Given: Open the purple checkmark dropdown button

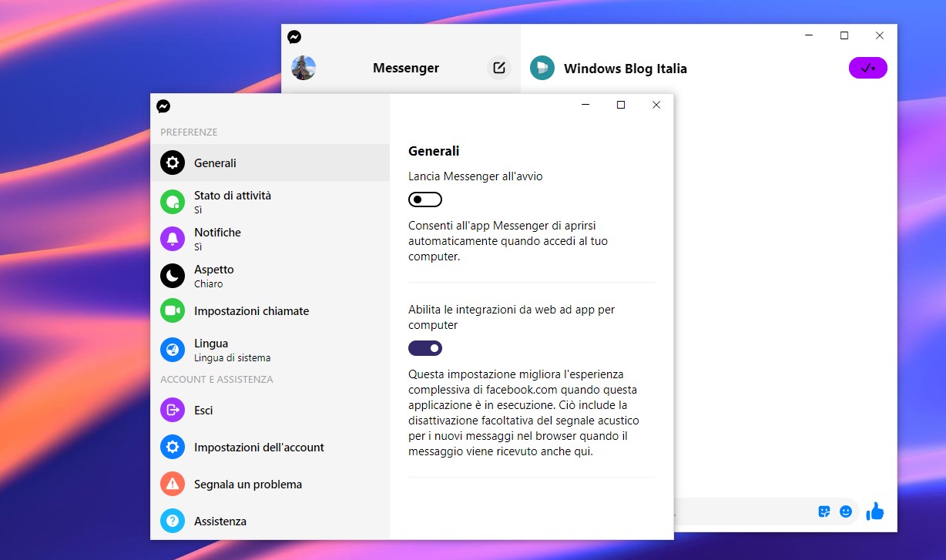Looking at the screenshot, I should coord(868,68).
